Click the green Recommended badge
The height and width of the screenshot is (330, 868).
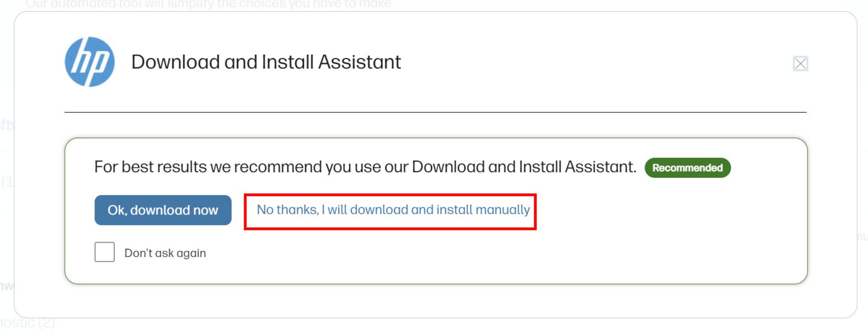point(687,168)
